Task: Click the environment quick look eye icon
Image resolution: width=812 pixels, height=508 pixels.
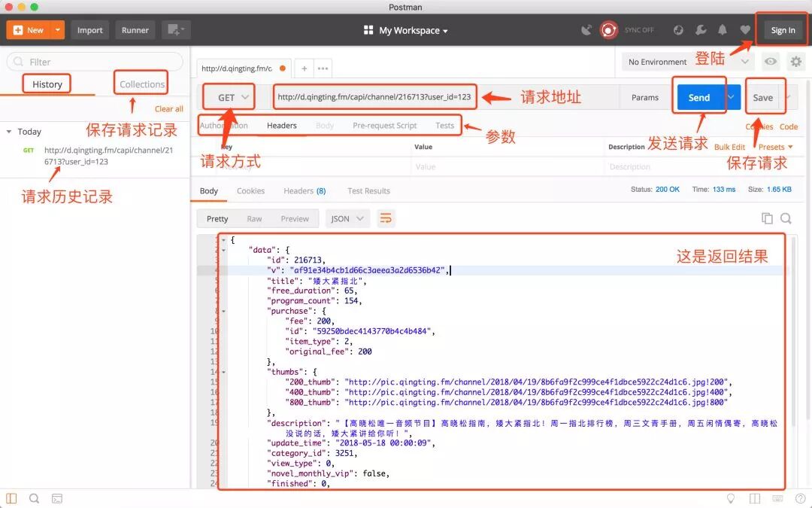Action: 771,62
